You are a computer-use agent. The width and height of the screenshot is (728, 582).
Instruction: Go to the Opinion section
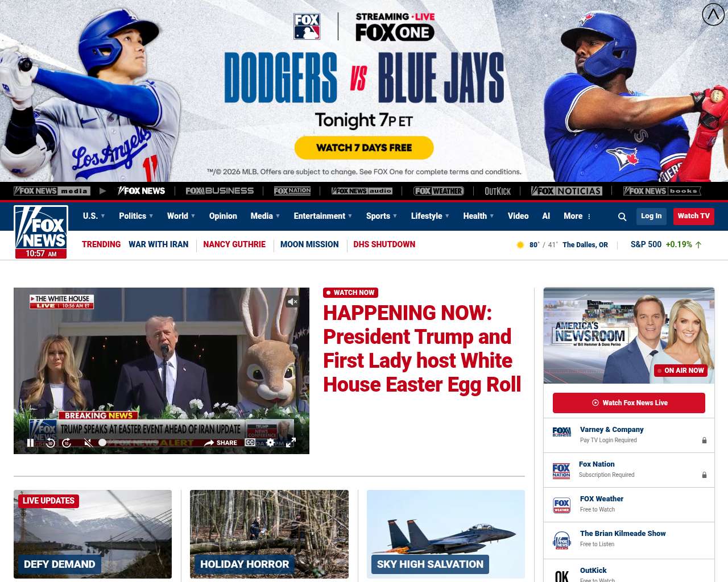coord(223,216)
